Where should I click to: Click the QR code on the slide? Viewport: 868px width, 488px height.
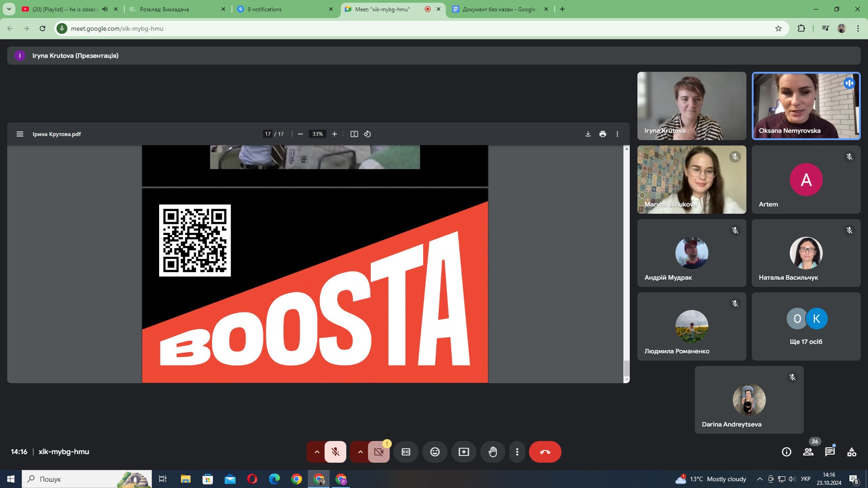pos(195,240)
